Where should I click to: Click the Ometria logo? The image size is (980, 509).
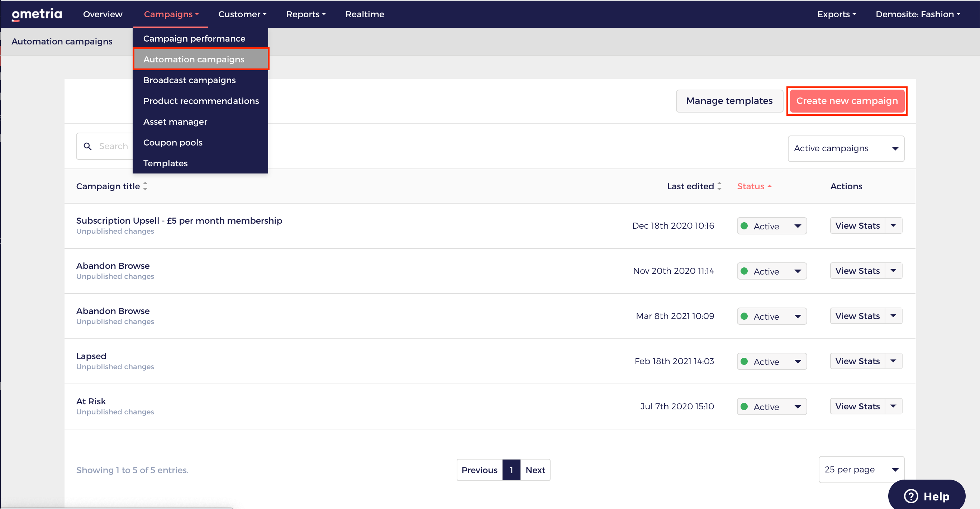coord(37,14)
